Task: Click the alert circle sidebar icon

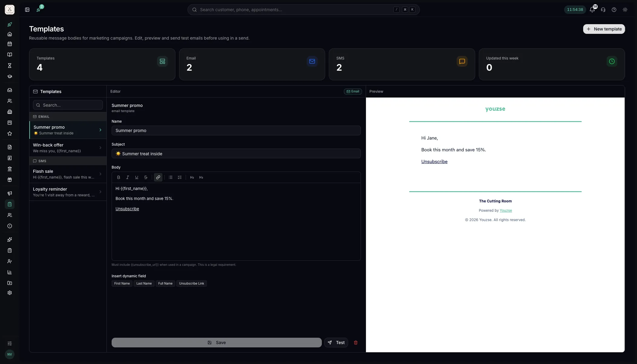Action: (x=10, y=226)
